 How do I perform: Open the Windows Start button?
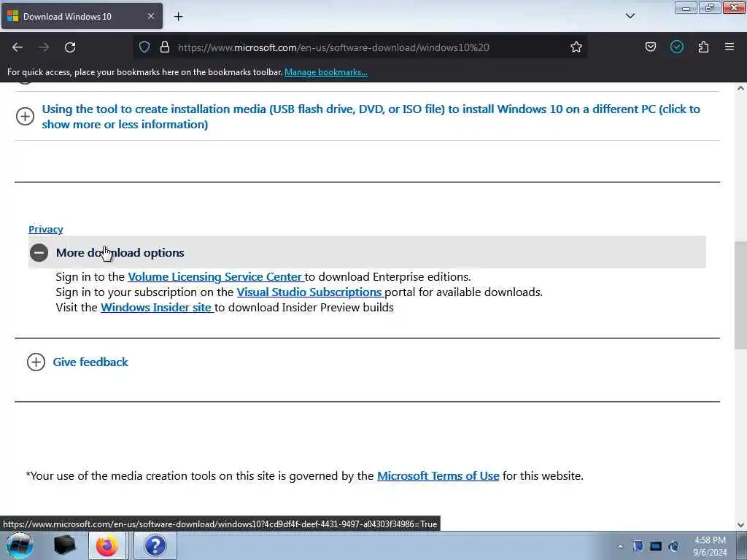point(20,545)
